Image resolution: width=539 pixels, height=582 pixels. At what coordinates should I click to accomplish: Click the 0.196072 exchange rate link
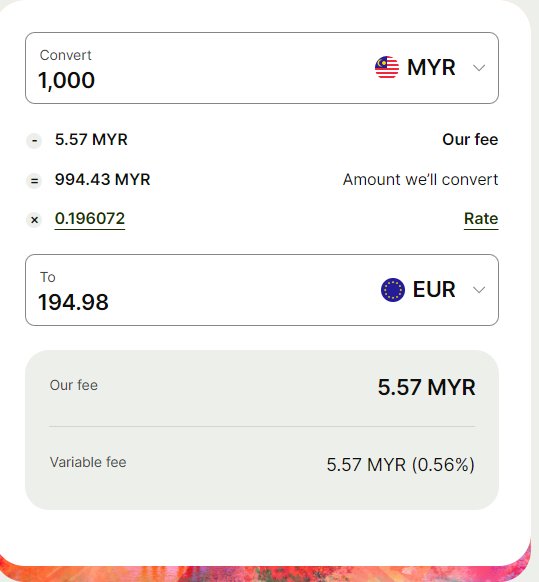click(x=90, y=219)
